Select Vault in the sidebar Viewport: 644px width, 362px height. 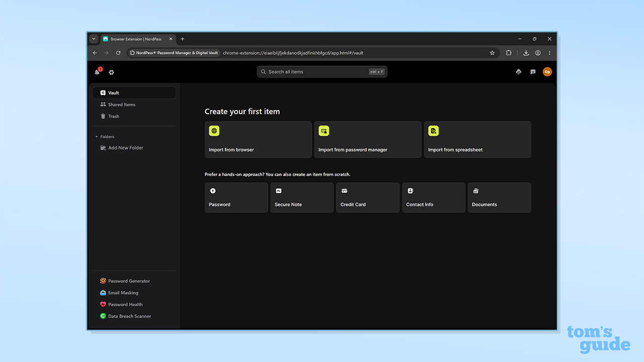click(x=134, y=93)
